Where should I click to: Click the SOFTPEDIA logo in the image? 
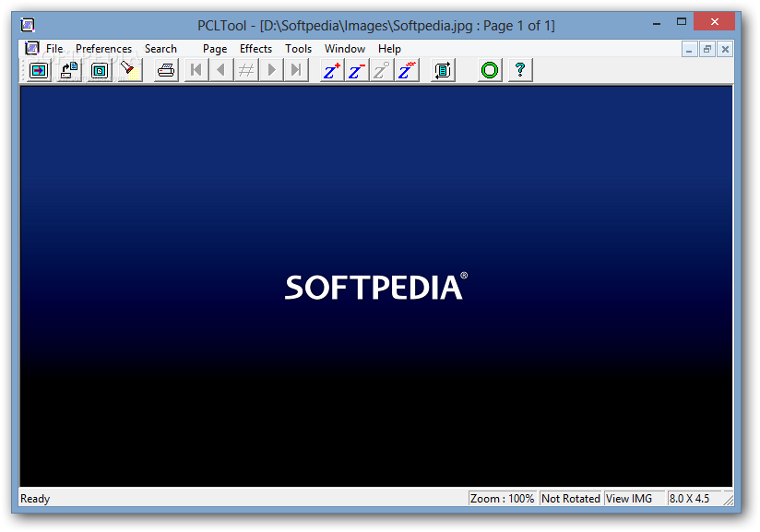pyautogui.click(x=375, y=287)
